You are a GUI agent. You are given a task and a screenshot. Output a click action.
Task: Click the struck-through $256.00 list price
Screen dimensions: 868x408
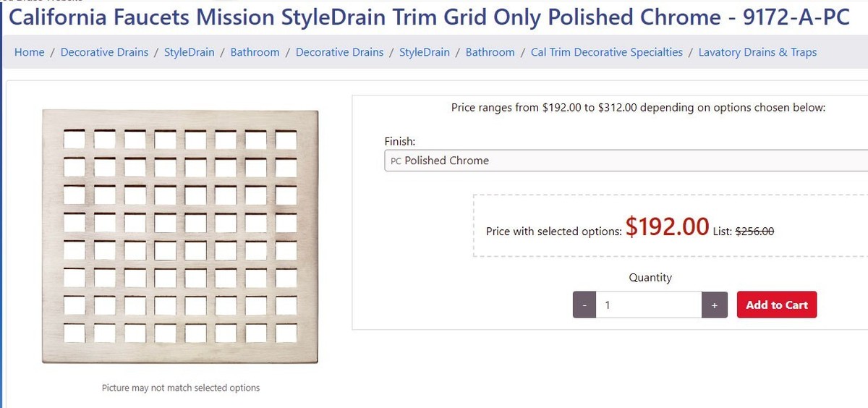(x=754, y=231)
